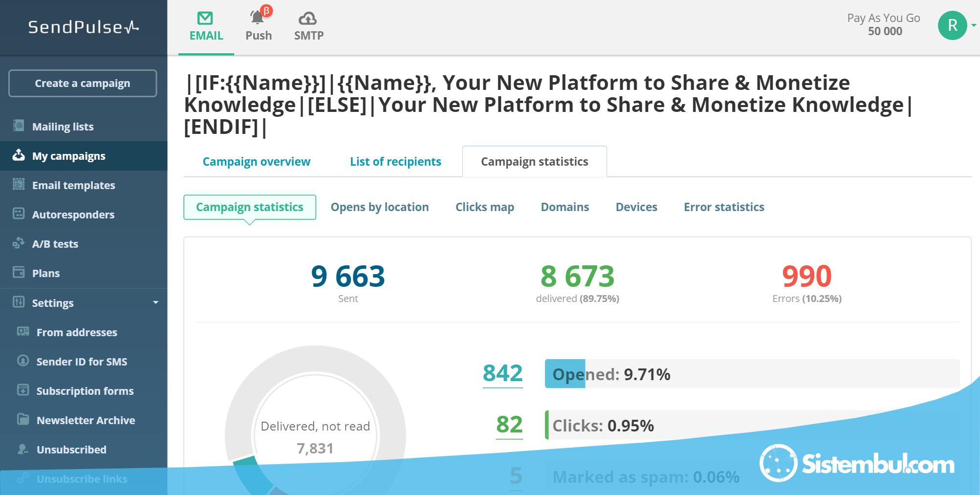Viewport: 980px width, 495px height.
Task: Collapse the Settings menu arrow
Action: [155, 302]
